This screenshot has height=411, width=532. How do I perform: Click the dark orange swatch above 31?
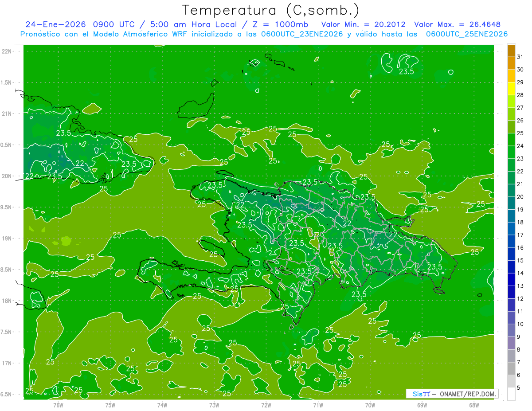[511, 51]
